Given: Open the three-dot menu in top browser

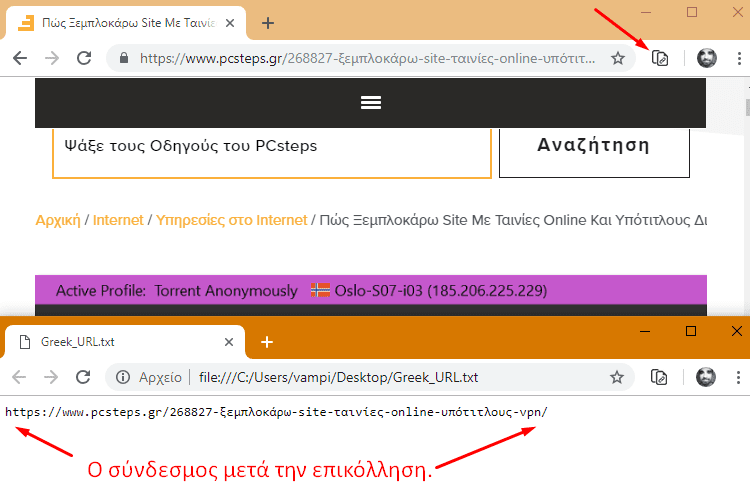Looking at the screenshot, I should 739,58.
